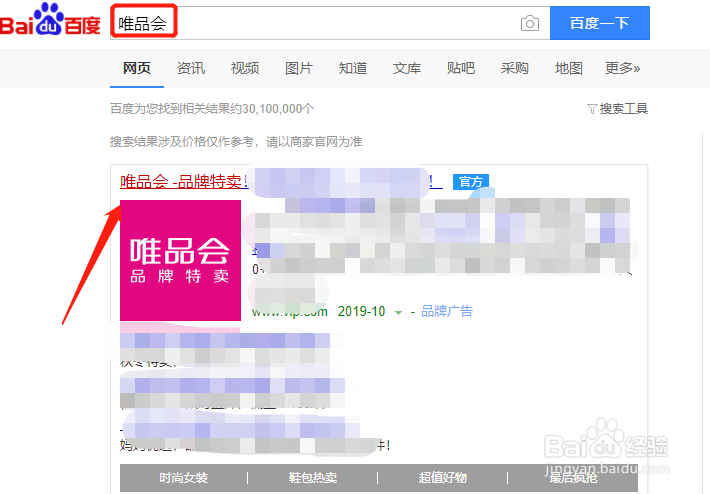Switch to the 文库 tab
Screen dimensions: 710x494
click(407, 68)
